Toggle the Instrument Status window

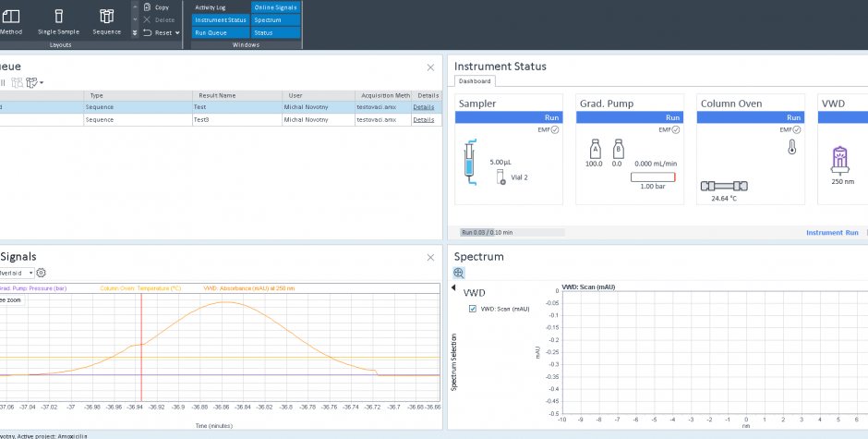221,20
